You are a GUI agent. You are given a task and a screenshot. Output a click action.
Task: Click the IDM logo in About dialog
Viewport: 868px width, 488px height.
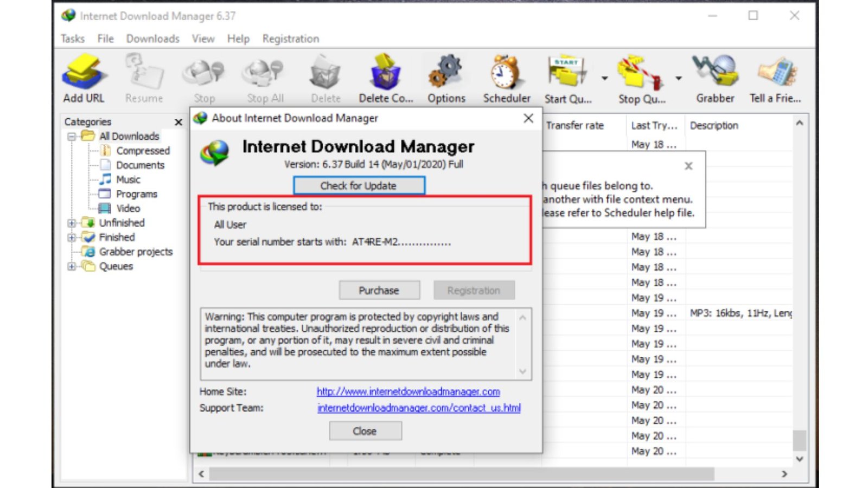coord(214,153)
